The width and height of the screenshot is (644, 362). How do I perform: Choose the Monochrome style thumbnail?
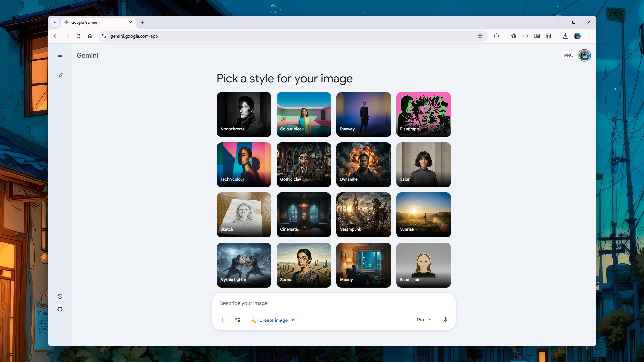[244, 115]
